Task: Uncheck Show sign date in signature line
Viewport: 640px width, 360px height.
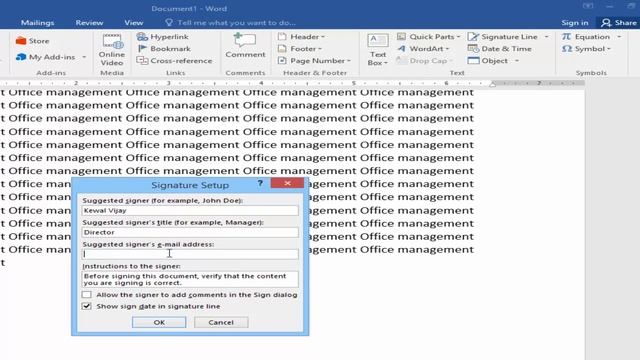Action: [x=87, y=306]
